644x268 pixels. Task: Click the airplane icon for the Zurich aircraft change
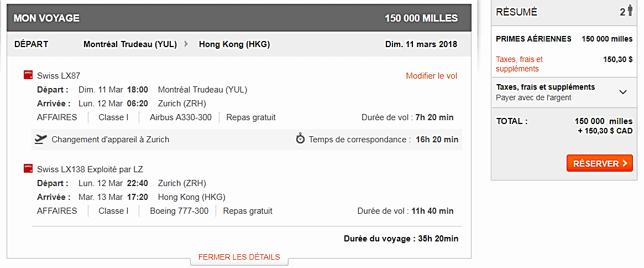tap(40, 139)
